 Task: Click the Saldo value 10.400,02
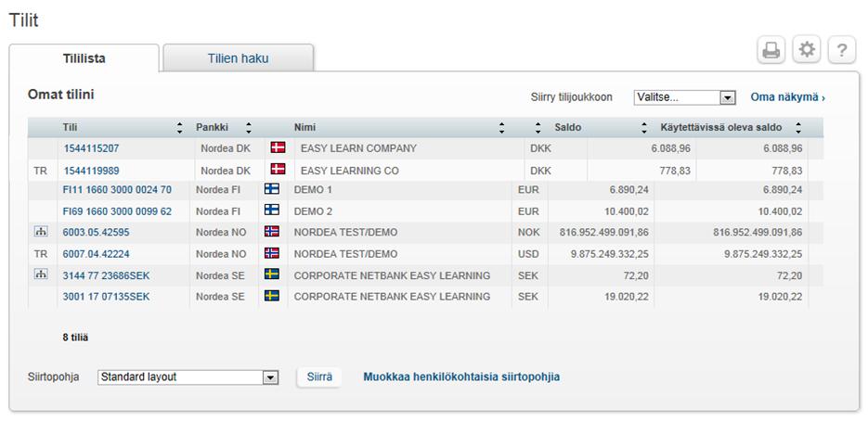626,211
